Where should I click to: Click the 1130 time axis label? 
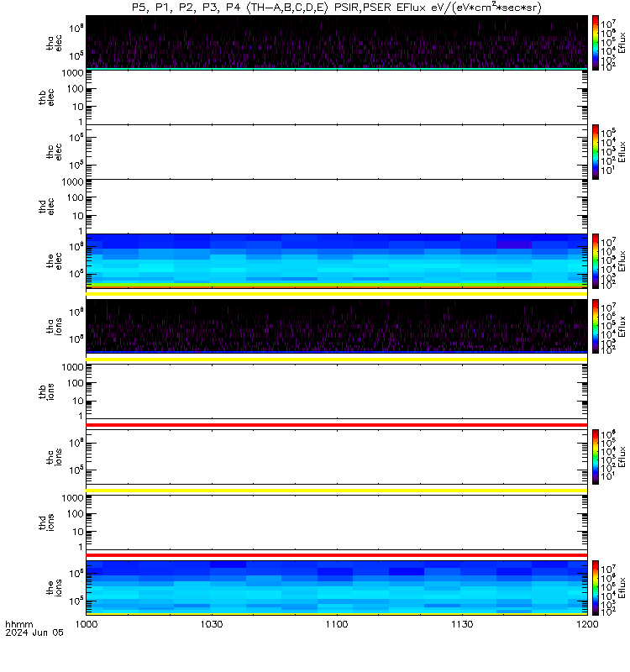tap(462, 624)
